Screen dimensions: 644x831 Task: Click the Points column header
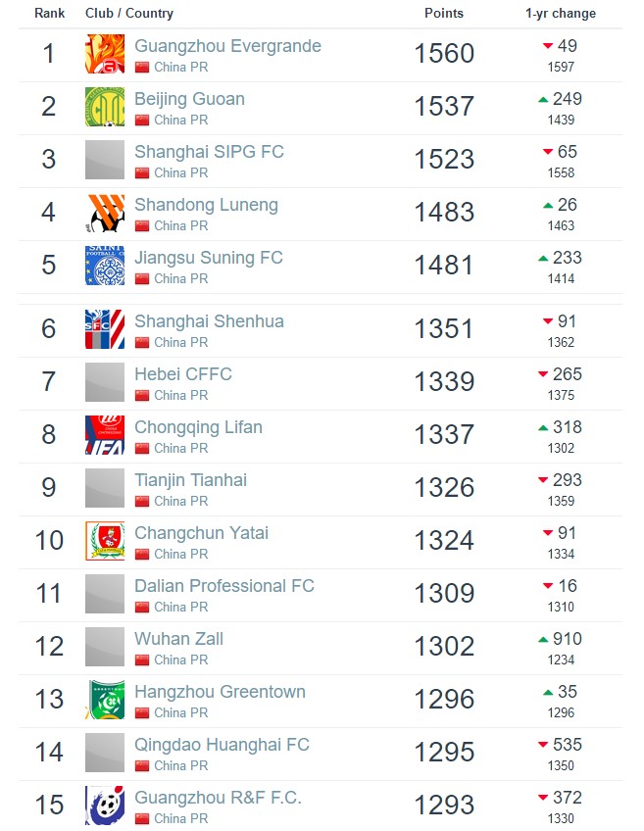(444, 14)
